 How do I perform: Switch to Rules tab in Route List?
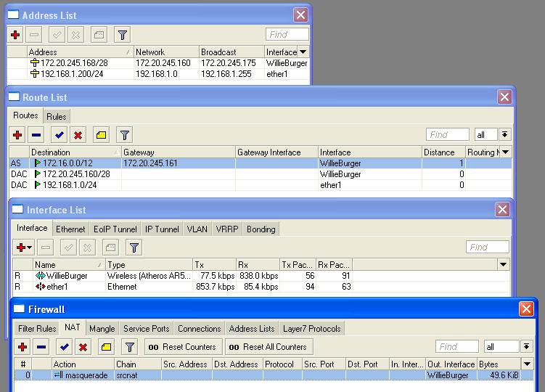(x=57, y=117)
